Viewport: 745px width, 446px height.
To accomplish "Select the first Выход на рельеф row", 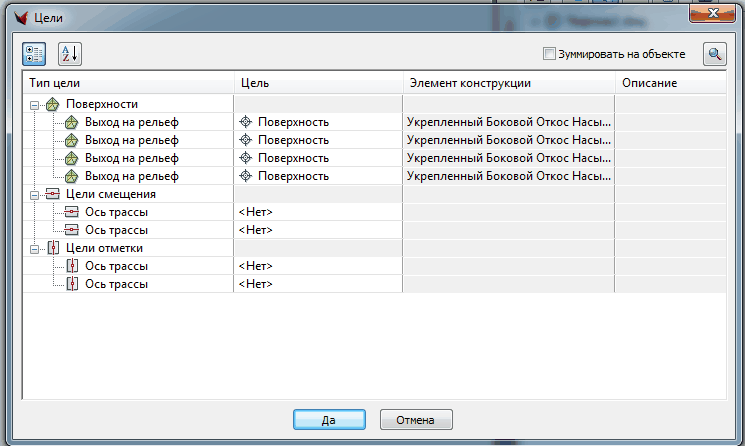I will tap(131, 122).
